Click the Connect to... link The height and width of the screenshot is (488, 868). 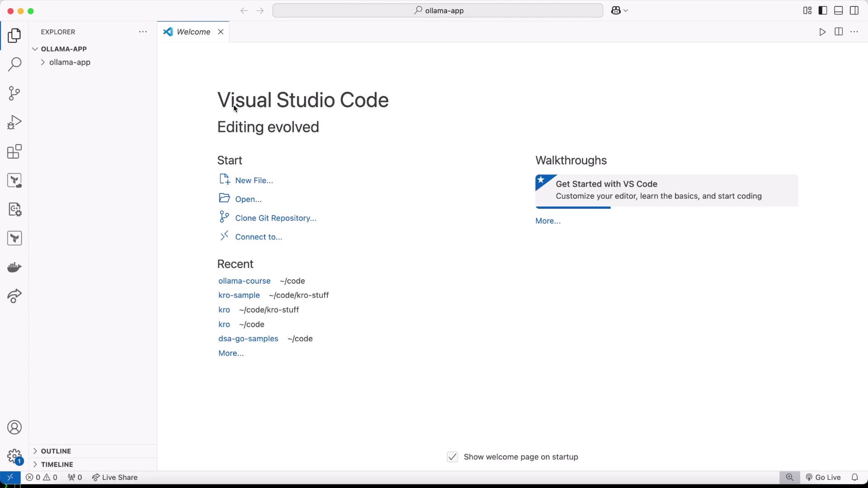pos(259,237)
